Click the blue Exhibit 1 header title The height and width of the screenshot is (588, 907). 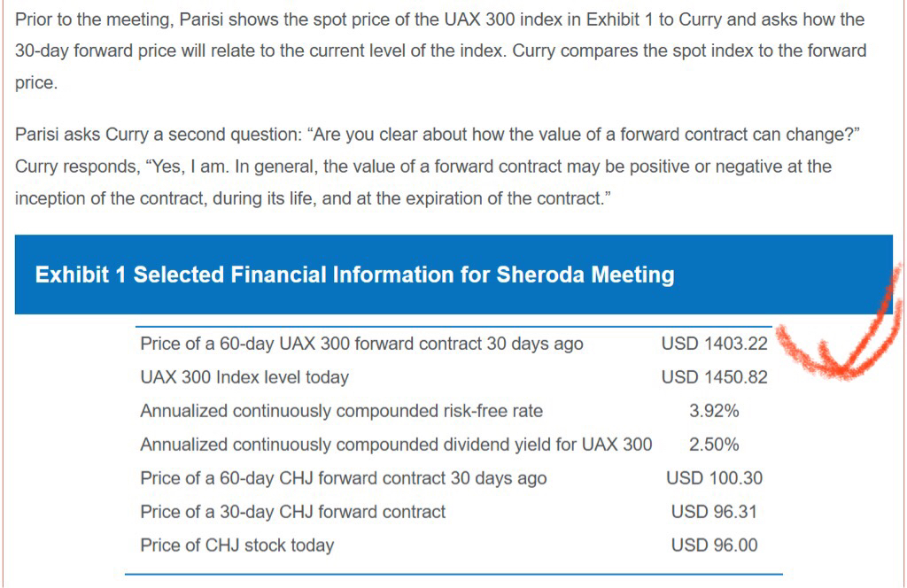pos(354,275)
